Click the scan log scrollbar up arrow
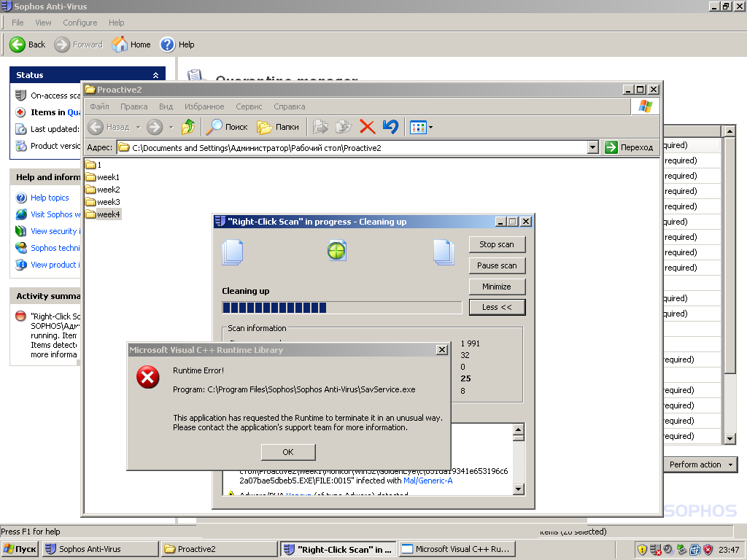 [x=519, y=429]
